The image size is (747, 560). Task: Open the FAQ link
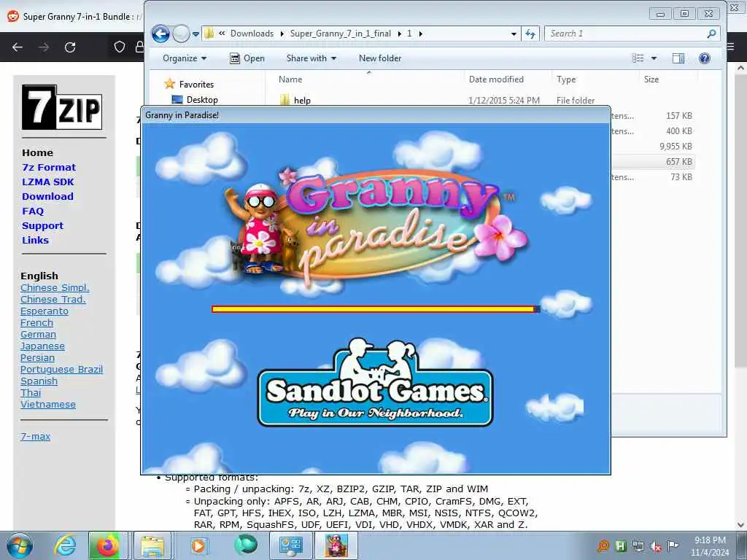point(33,211)
